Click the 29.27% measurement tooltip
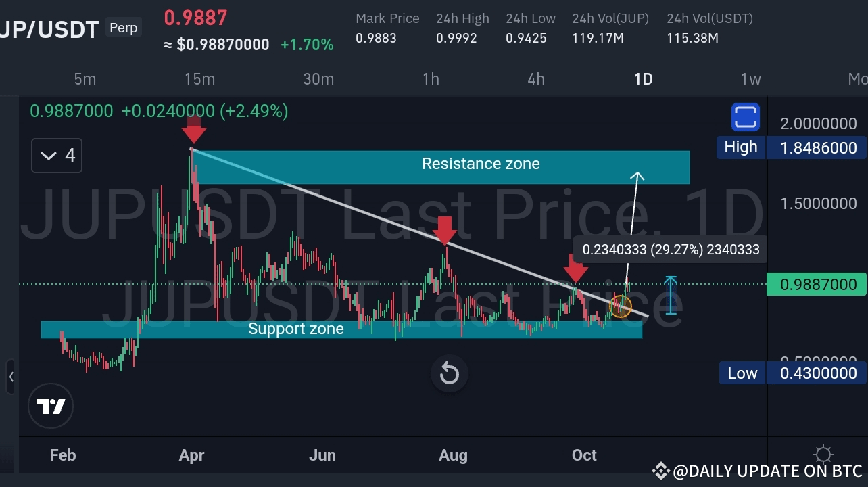The height and width of the screenshot is (487, 868). 670,250
